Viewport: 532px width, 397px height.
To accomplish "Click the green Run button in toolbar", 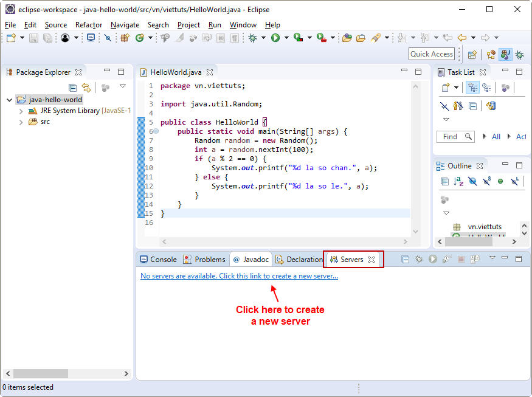I will pyautogui.click(x=275, y=38).
